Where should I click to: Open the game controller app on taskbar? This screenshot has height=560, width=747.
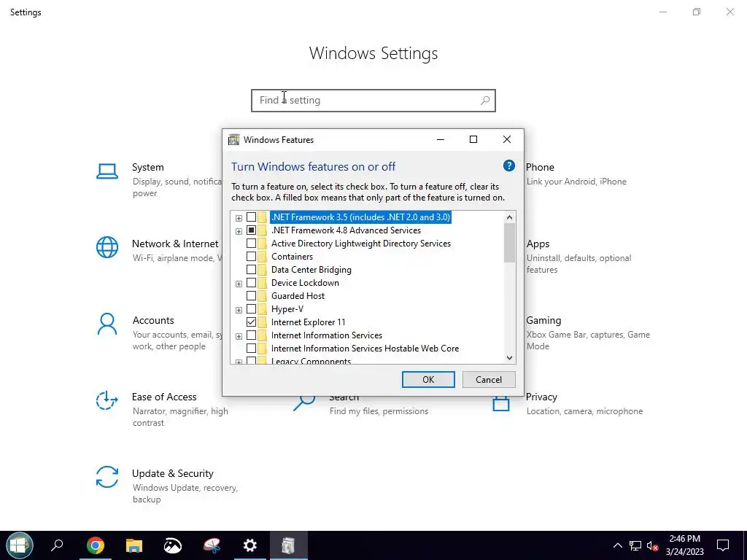(x=172, y=545)
